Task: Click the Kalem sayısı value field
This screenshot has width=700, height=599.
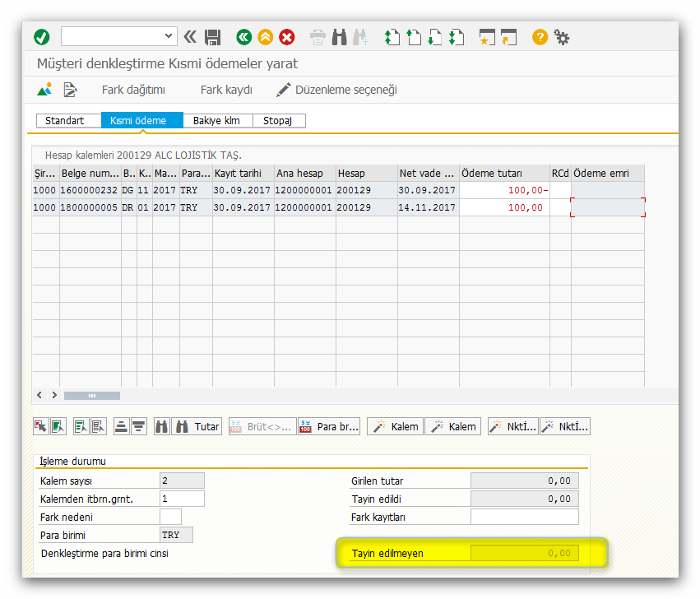Action: coord(182,481)
